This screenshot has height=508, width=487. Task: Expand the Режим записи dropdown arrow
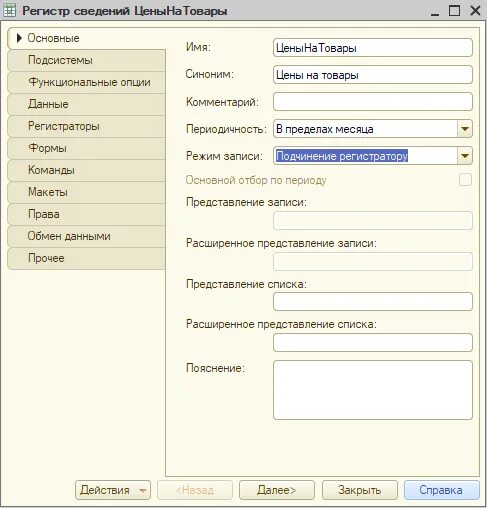coord(465,156)
